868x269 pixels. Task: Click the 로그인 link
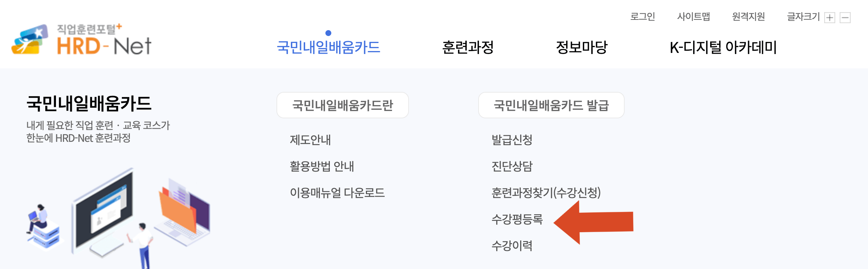[x=642, y=17]
